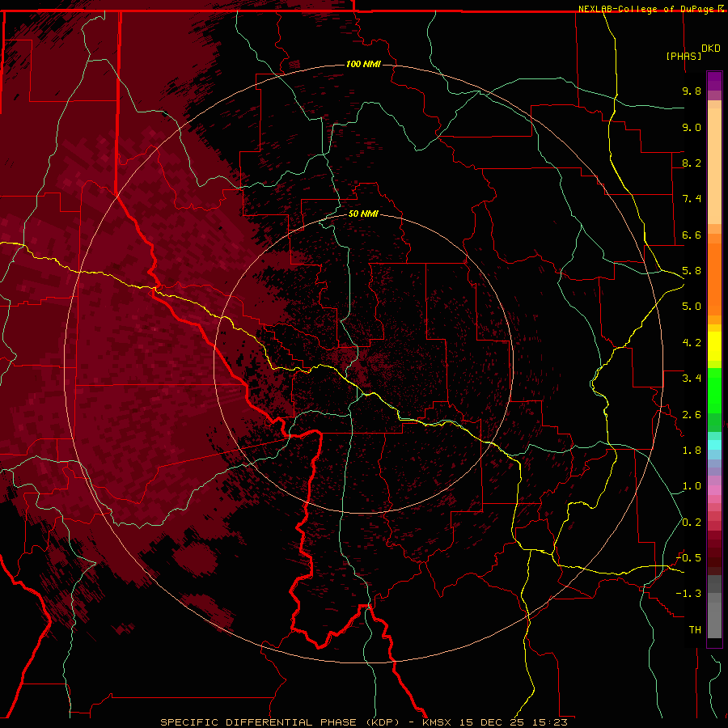Select the DKD legend unit label
The height and width of the screenshot is (728, 728).
point(711,49)
